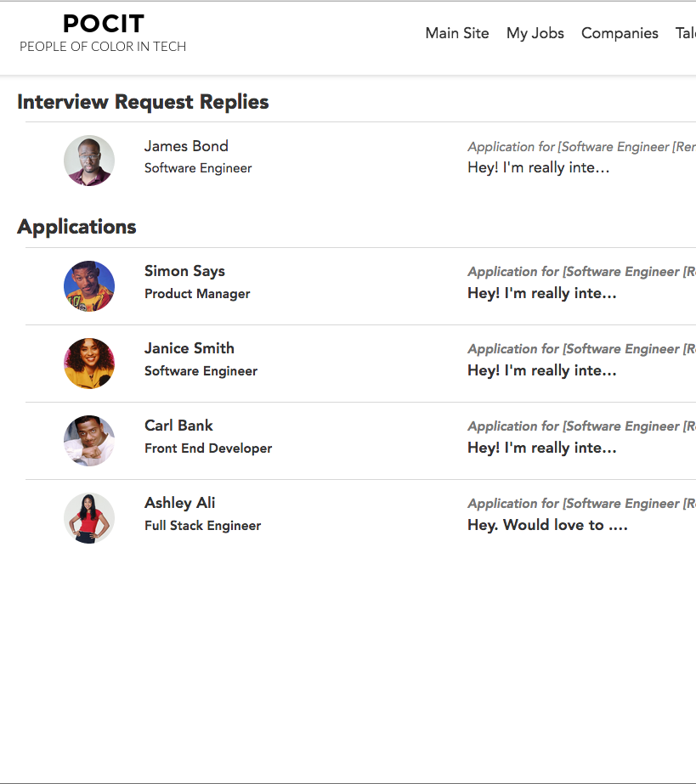Image resolution: width=696 pixels, height=784 pixels.
Task: Open James Bond's profile photo
Action: coord(88,160)
